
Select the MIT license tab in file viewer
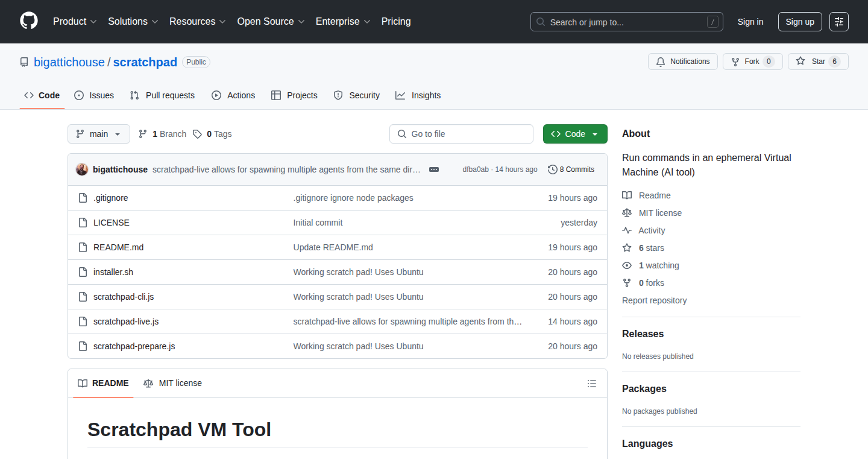point(172,384)
